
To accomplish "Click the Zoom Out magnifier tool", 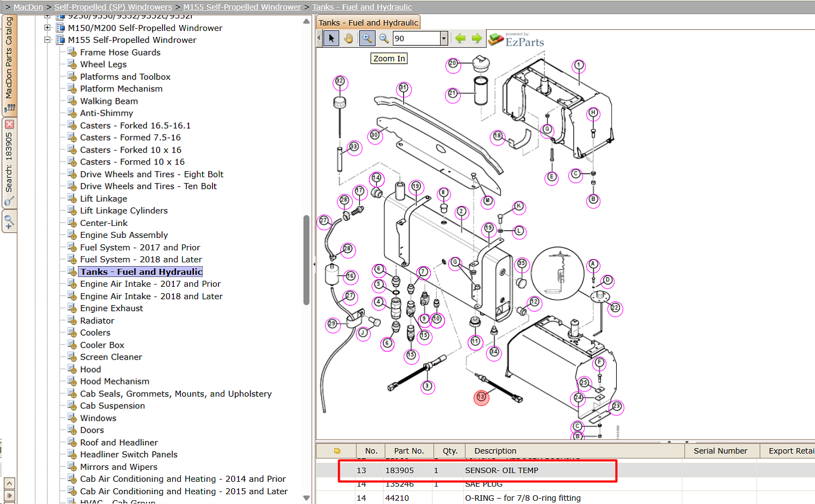I will (x=384, y=39).
